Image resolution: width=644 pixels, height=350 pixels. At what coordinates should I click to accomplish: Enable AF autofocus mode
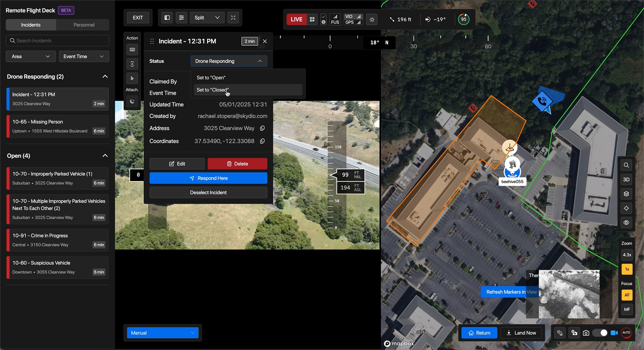627,295
